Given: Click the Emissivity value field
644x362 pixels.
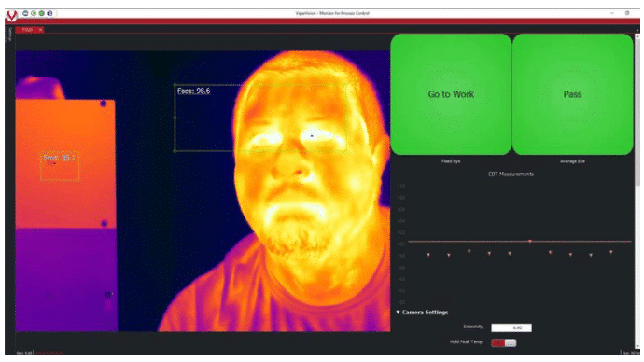Looking at the screenshot, I should [x=511, y=327].
